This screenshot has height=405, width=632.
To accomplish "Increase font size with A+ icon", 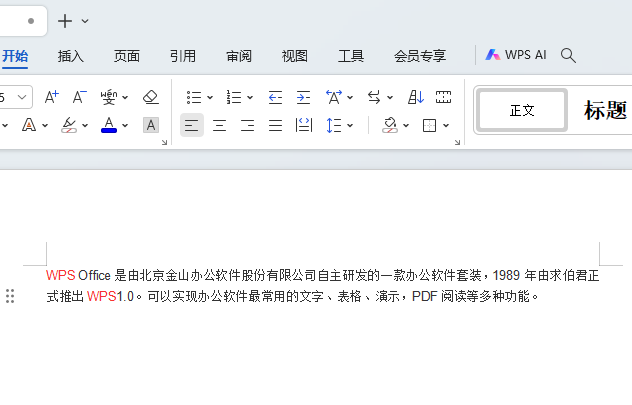I will tap(52, 97).
